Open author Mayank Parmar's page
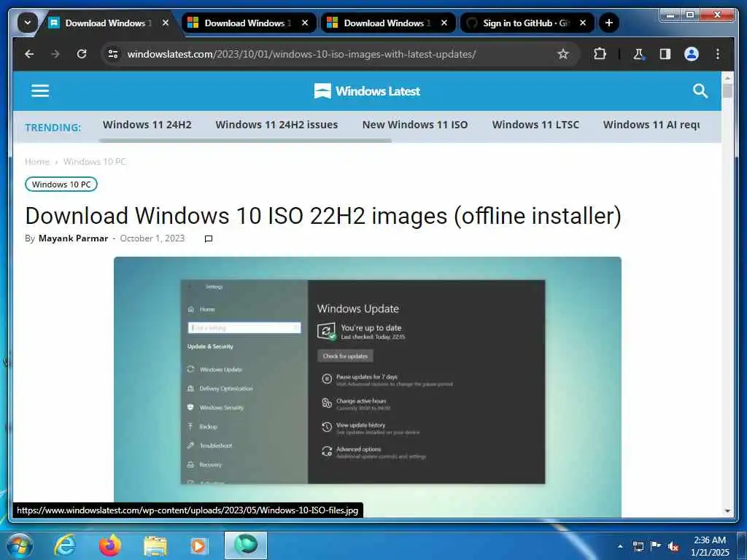This screenshot has width=747, height=560. coord(73,238)
